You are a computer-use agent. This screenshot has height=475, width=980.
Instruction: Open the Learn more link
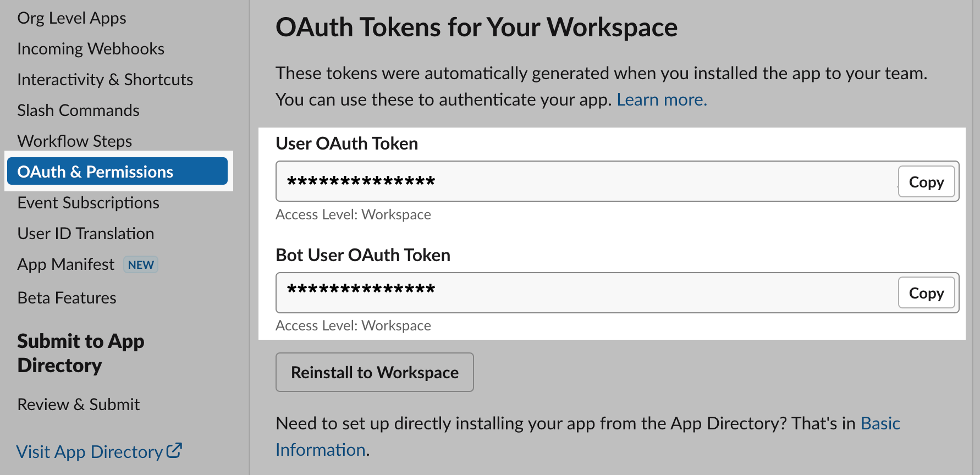coord(661,100)
